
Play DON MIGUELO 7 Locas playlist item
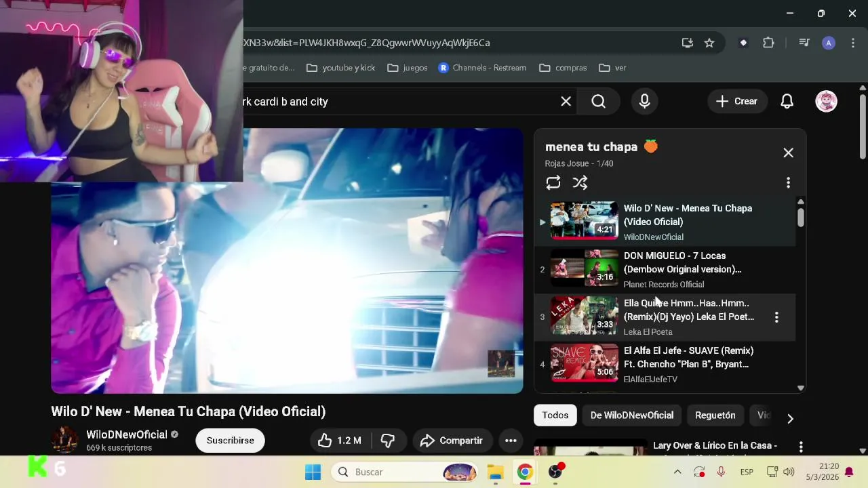point(665,270)
